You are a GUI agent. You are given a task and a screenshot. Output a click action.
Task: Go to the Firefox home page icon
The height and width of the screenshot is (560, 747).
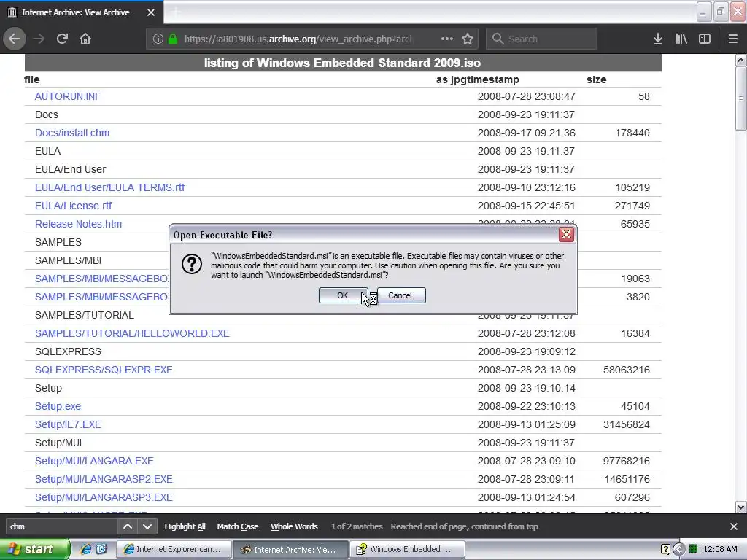pos(85,39)
